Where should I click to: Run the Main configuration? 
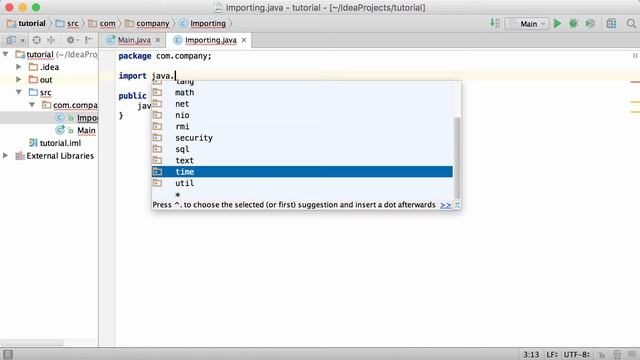[x=557, y=24]
